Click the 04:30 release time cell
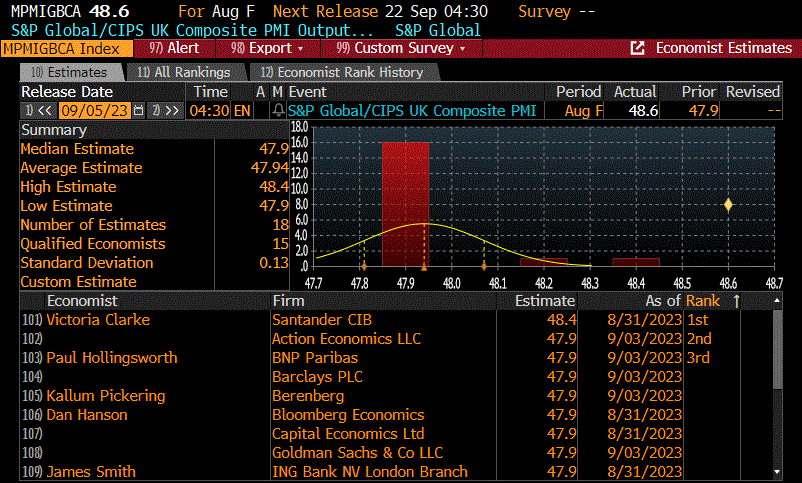Viewport: 802px width, 483px height. pos(209,111)
